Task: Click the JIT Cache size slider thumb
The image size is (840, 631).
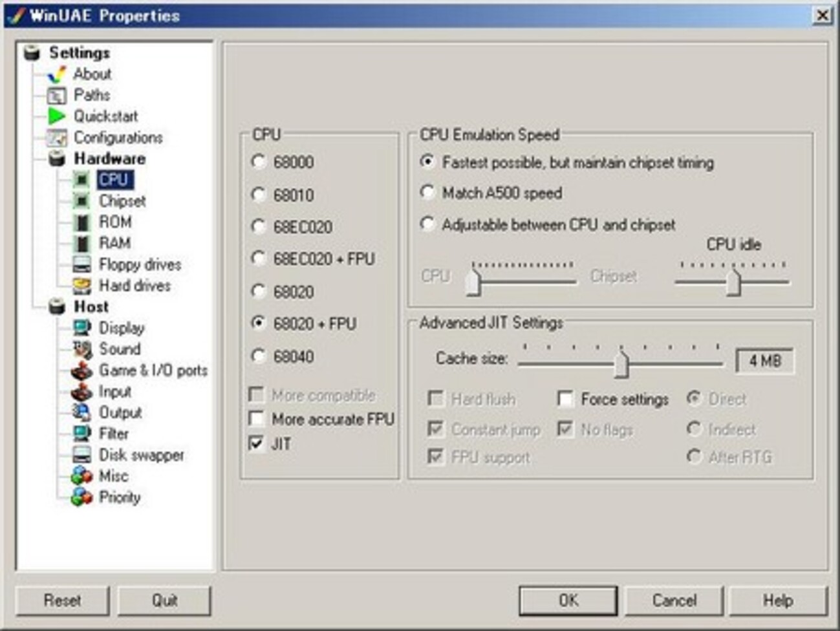Action: (621, 364)
